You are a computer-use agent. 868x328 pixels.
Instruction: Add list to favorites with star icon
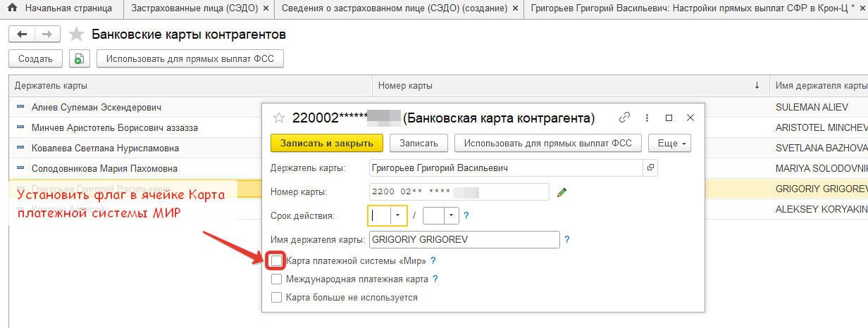click(x=77, y=35)
